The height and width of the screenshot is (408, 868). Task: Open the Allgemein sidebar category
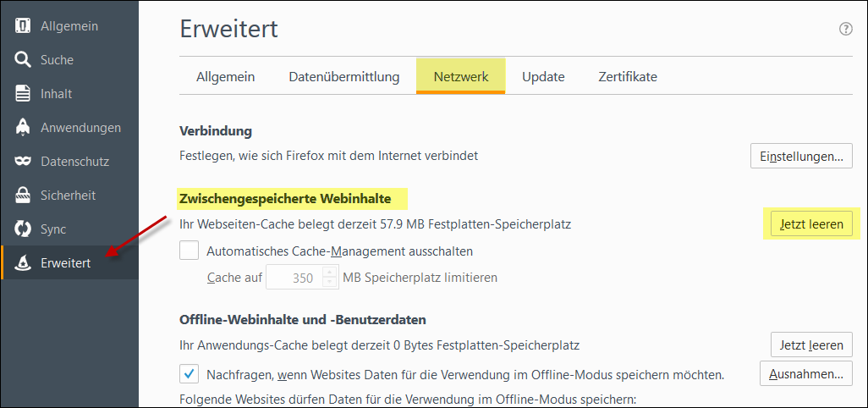69,26
